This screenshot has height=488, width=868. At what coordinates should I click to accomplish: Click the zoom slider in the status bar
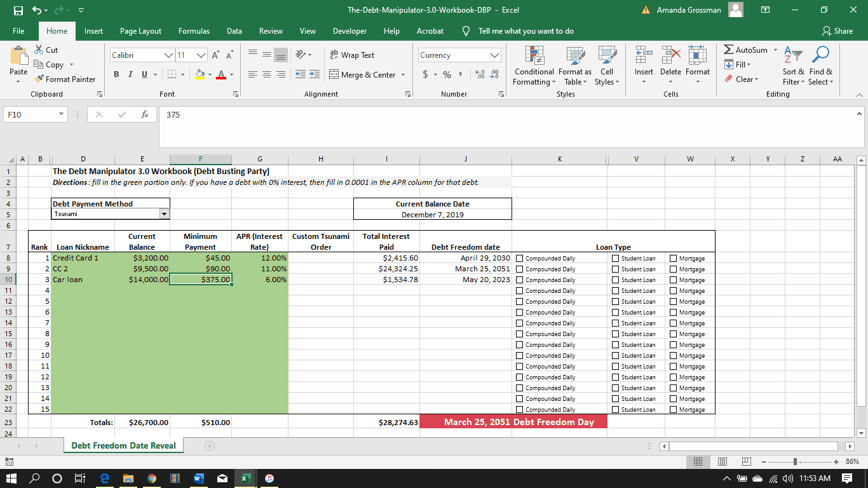(794, 461)
